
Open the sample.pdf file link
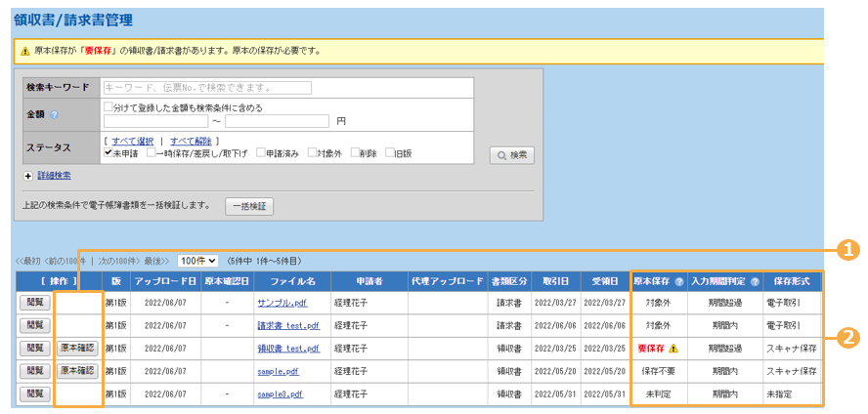click(281, 371)
